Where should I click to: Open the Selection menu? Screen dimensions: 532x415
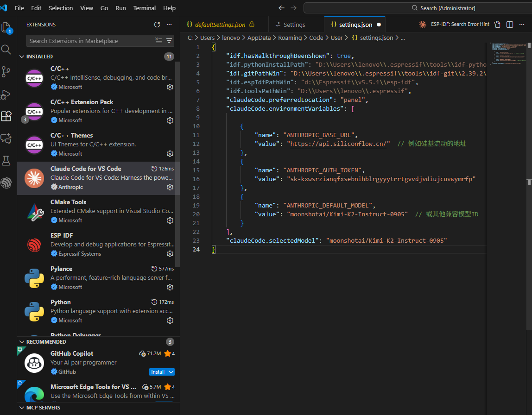point(60,8)
